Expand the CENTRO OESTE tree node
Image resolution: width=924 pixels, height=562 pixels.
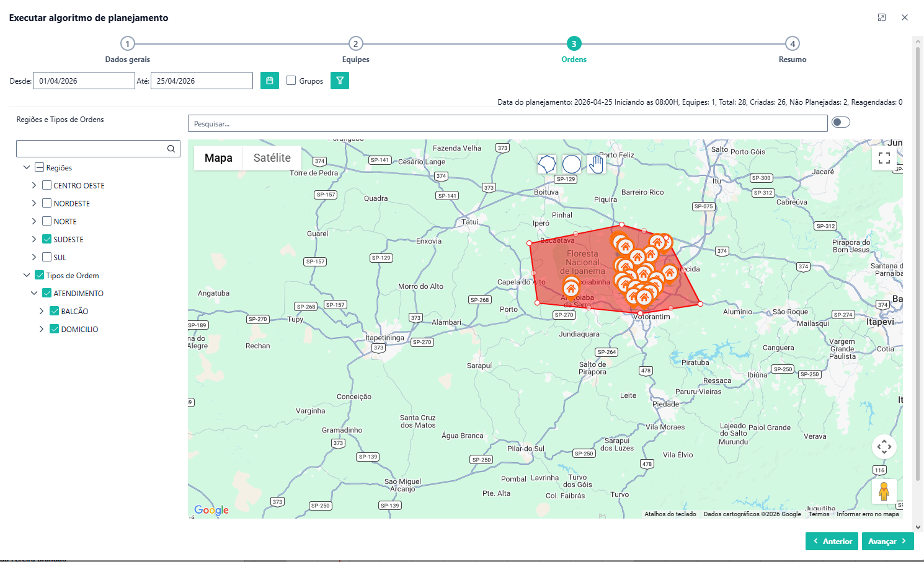point(34,185)
